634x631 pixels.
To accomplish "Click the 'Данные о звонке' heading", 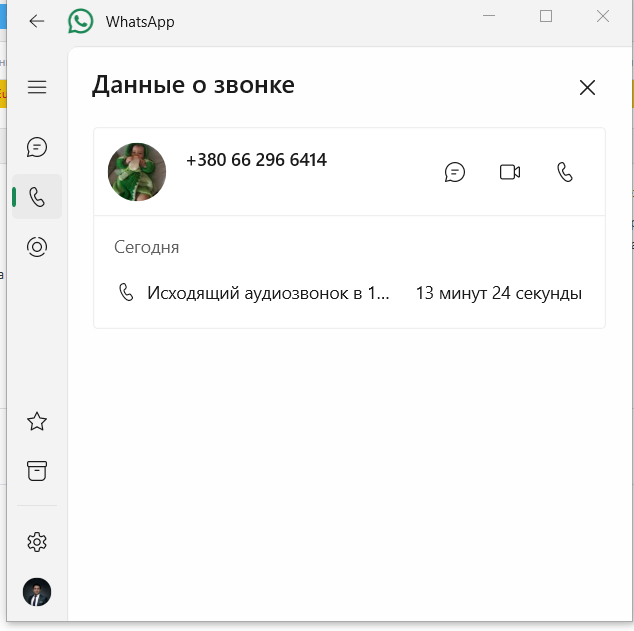I will [x=193, y=85].
